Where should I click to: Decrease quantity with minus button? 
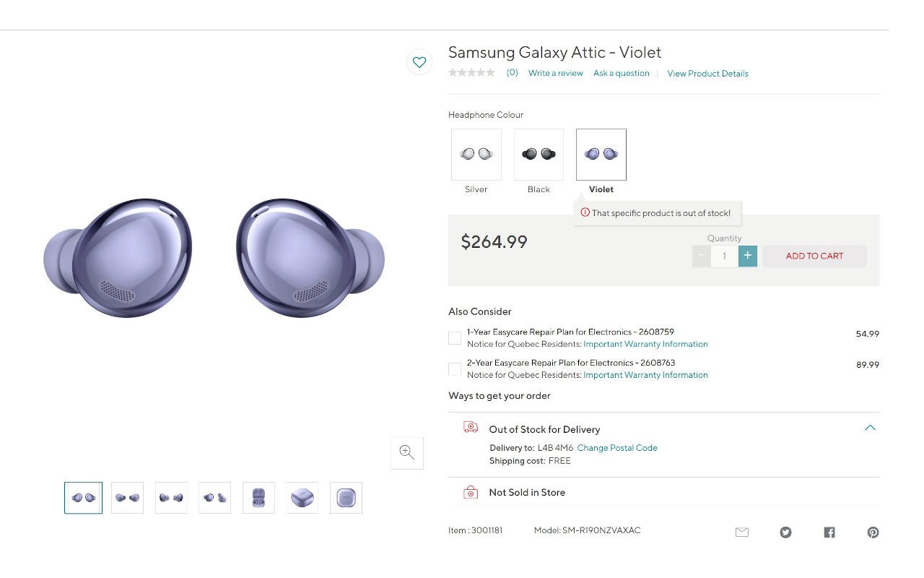coord(701,256)
